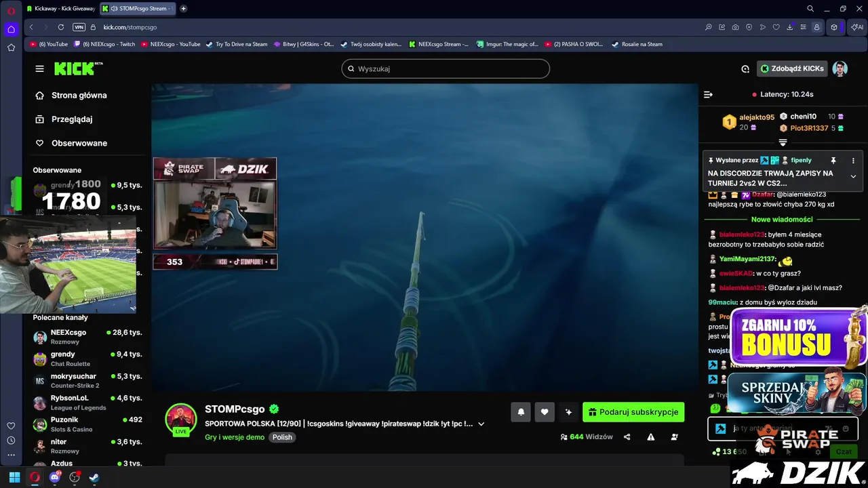Open the user icon beside report triangle

click(x=674, y=437)
